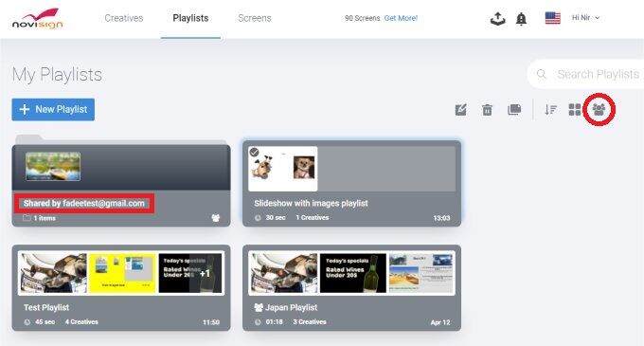This screenshot has height=346, width=644.
Task: Click the 30 sec duration on Slideshow playlist
Action: (276, 218)
